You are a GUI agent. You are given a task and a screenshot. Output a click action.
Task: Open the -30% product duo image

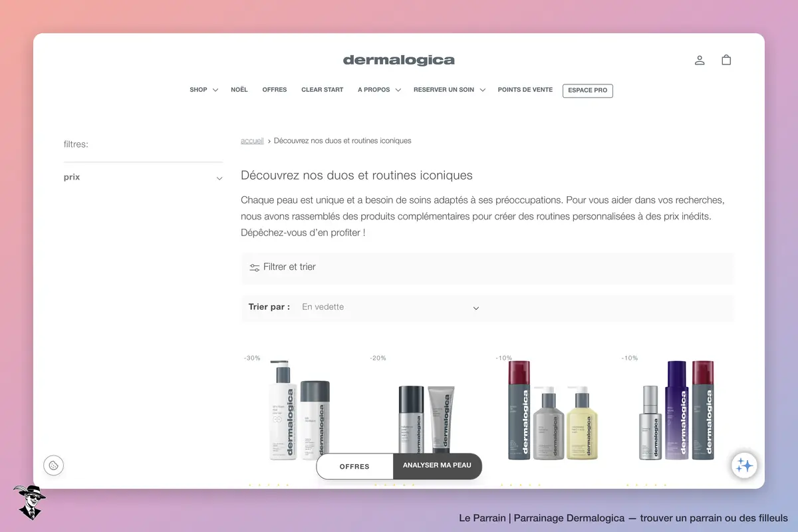[x=300, y=410]
